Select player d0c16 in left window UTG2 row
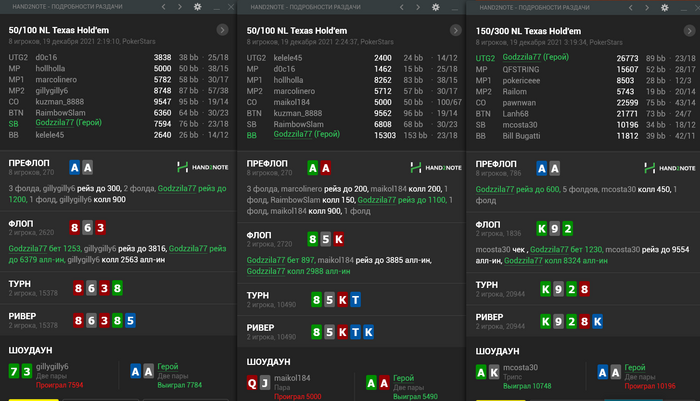The height and width of the screenshot is (401, 700). [46, 57]
